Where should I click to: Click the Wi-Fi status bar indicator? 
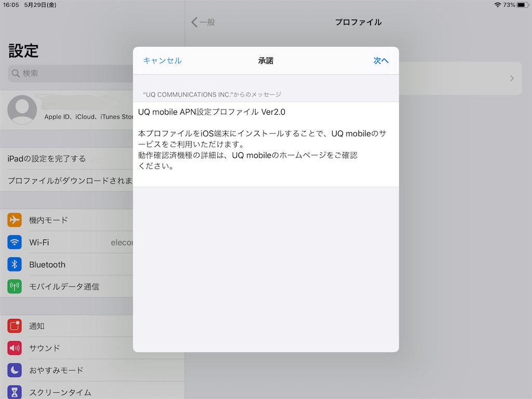point(498,5)
